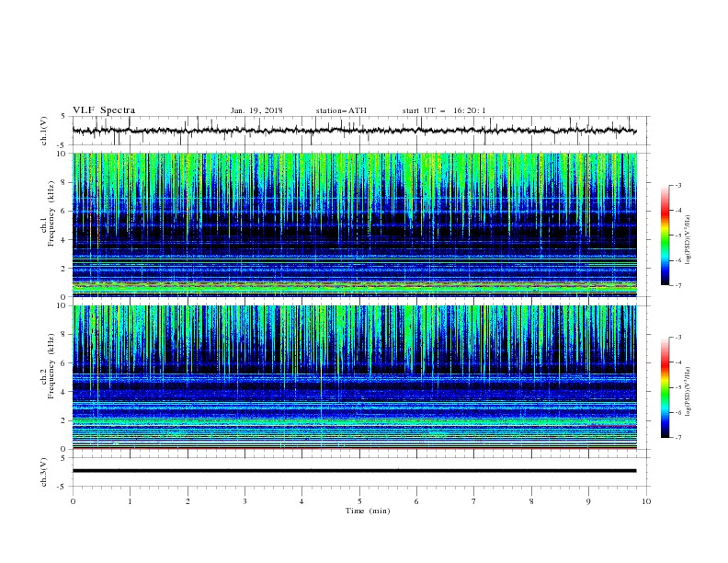Screen dimensions: 728x563
Task: Click the ch.3(V) axis label
Action: click(x=44, y=472)
